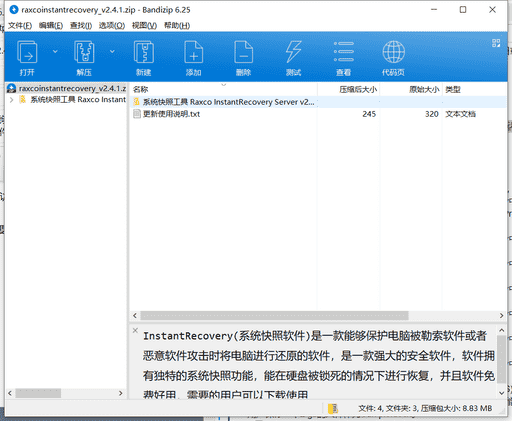Select the Raxco InstantRecovery Server v2 folder row
Image resolution: width=512 pixels, height=421 pixels.
318,102
